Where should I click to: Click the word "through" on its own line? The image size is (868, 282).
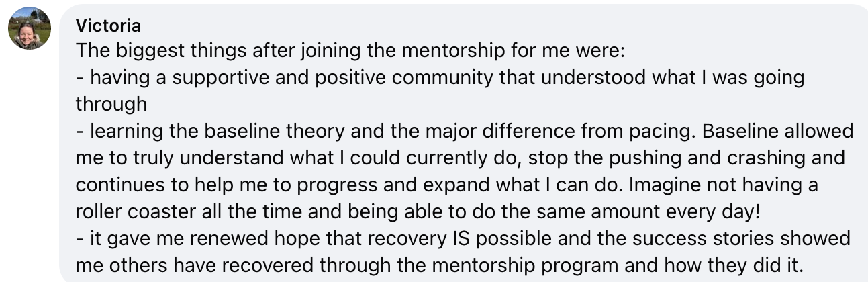111,103
